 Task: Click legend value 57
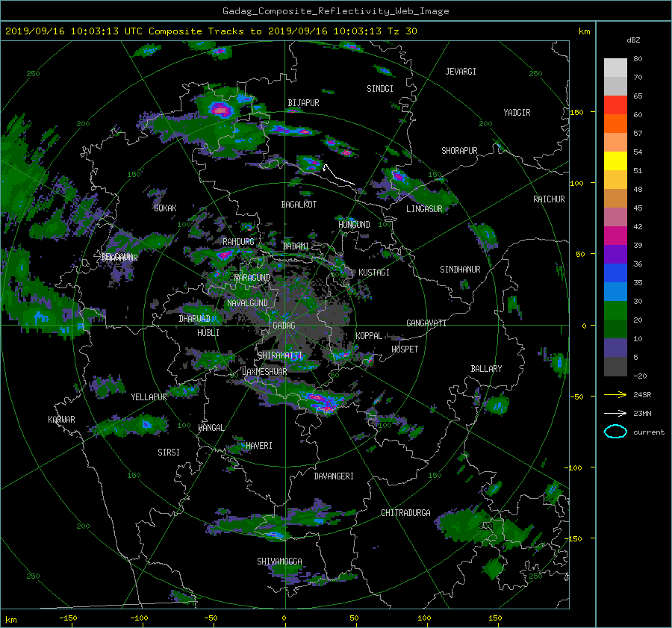[x=638, y=134]
